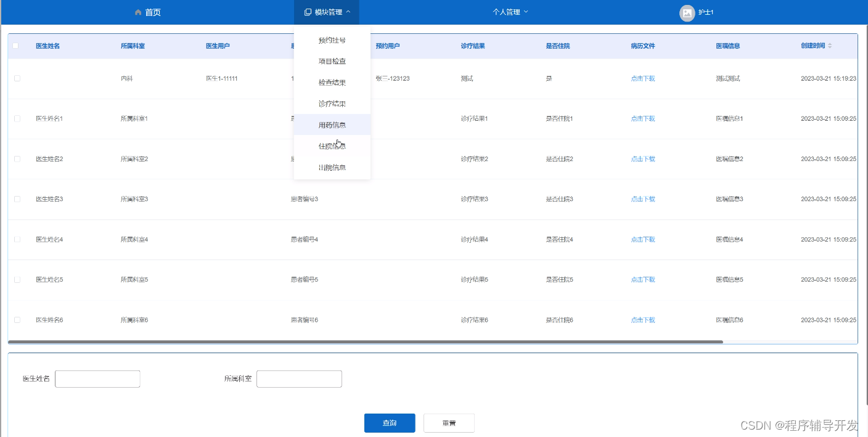Click the table's horizontal scrollbar thumb

click(366, 341)
